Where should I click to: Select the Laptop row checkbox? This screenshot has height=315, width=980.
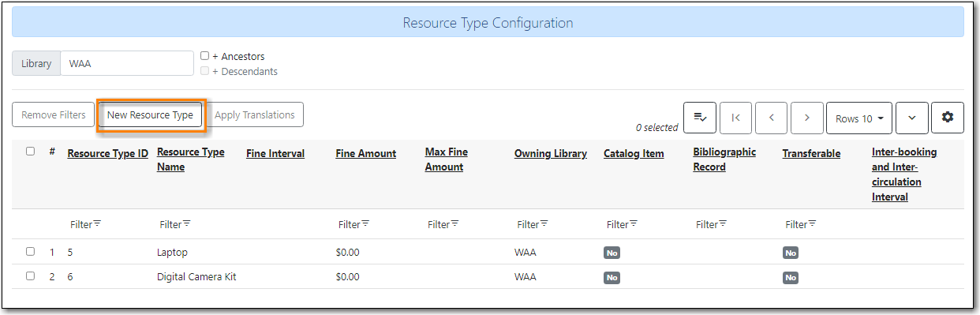coord(30,252)
